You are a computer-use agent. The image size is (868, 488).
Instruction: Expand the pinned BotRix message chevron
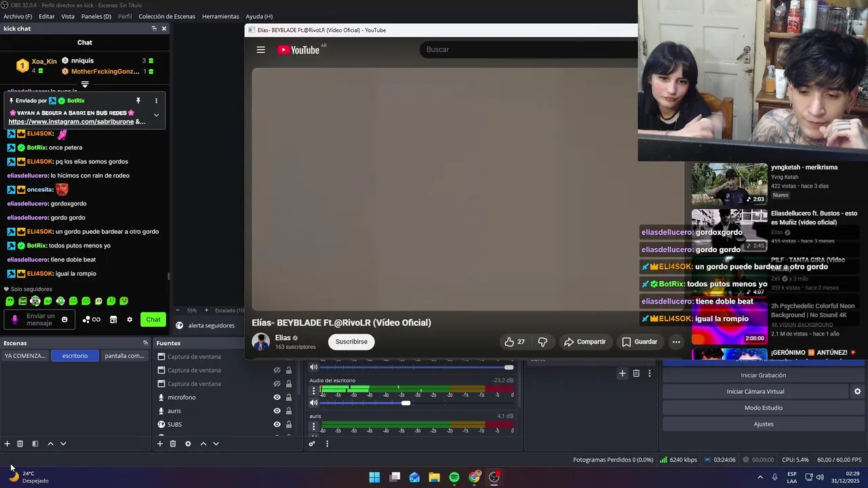pyautogui.click(x=156, y=115)
